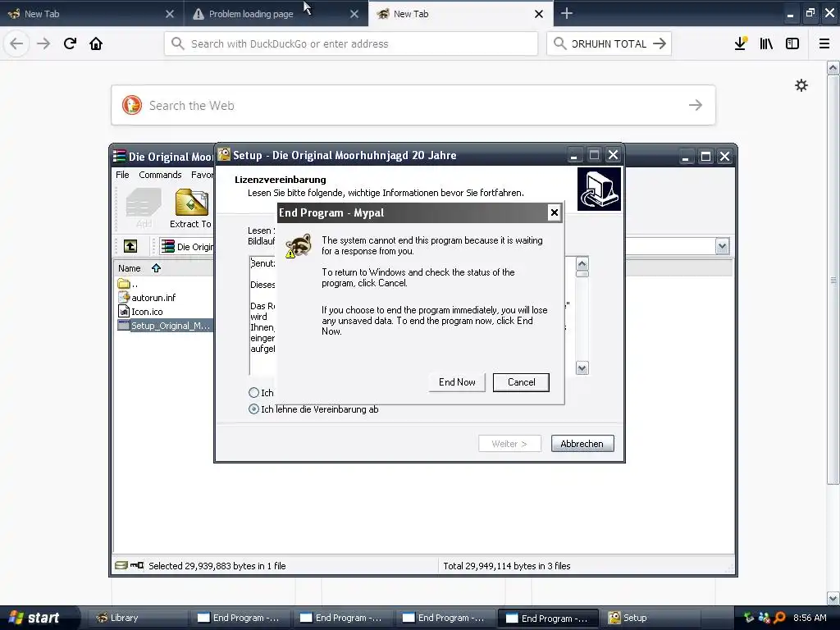Sort by the Name column arrow

(156, 268)
